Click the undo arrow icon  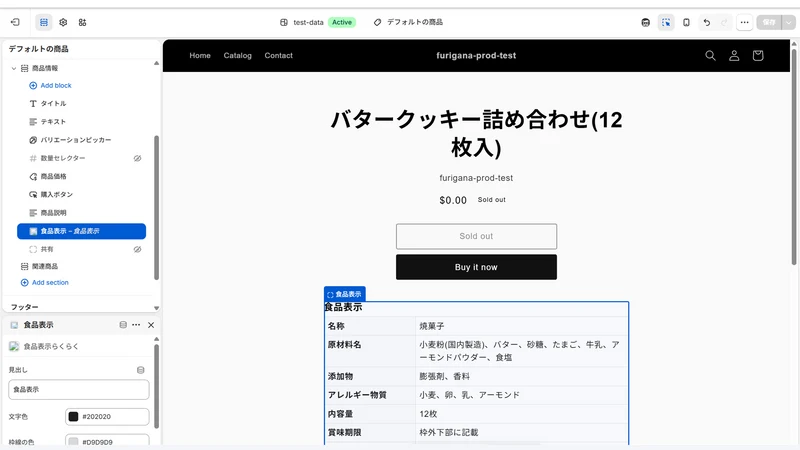point(707,22)
